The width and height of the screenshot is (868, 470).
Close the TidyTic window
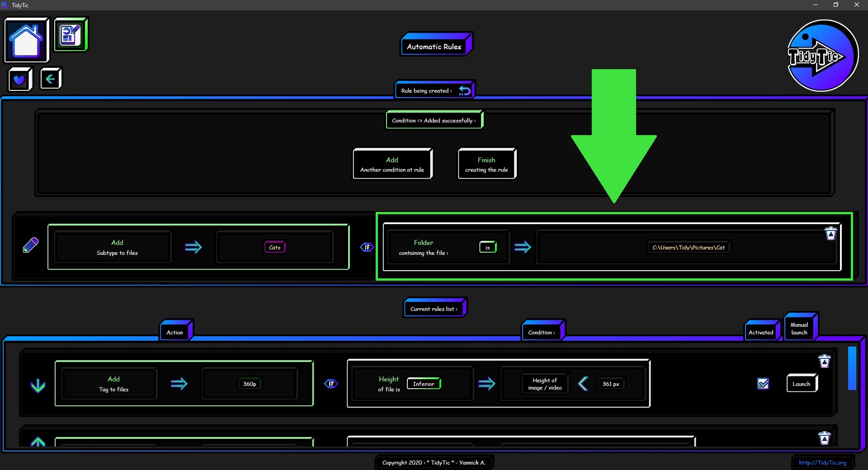click(857, 5)
